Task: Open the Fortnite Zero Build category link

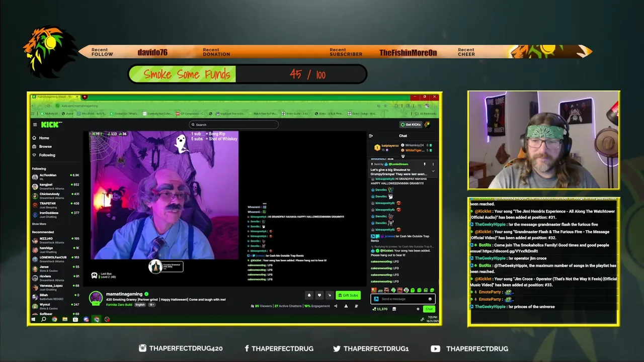Action: click(119, 305)
